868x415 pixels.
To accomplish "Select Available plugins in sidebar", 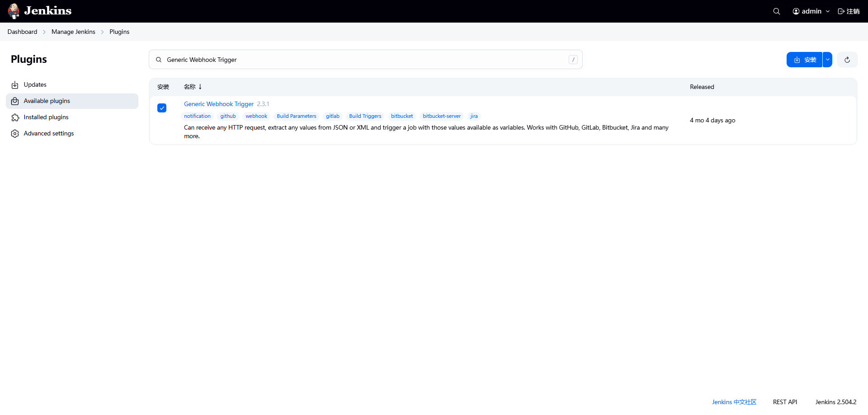I will point(72,101).
